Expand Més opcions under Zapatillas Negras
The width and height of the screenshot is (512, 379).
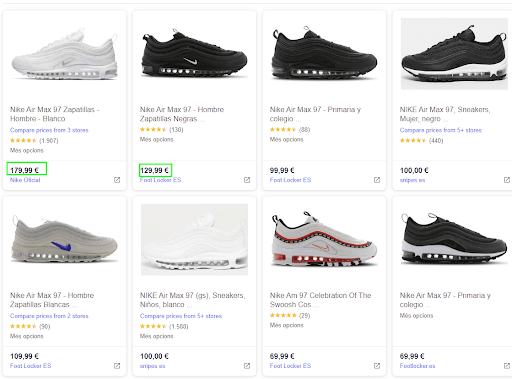(x=156, y=139)
